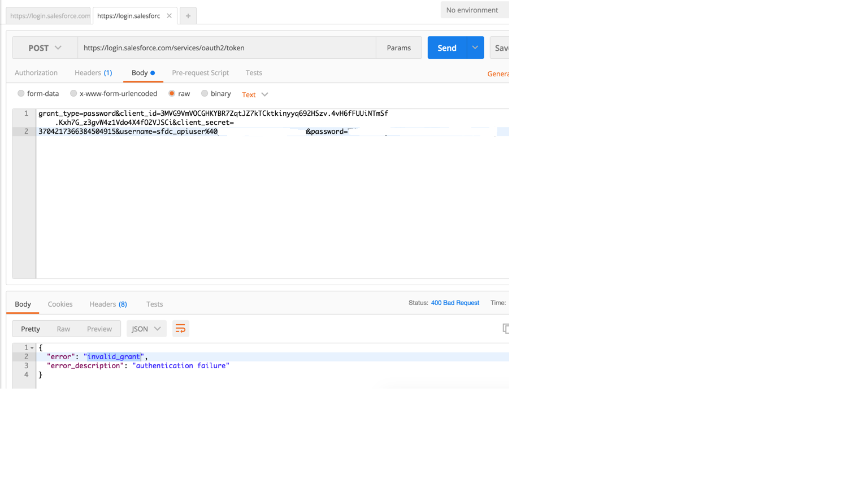Screen dimensions: 868x488
Task: Open the Pre-request Script tab
Action: (200, 73)
